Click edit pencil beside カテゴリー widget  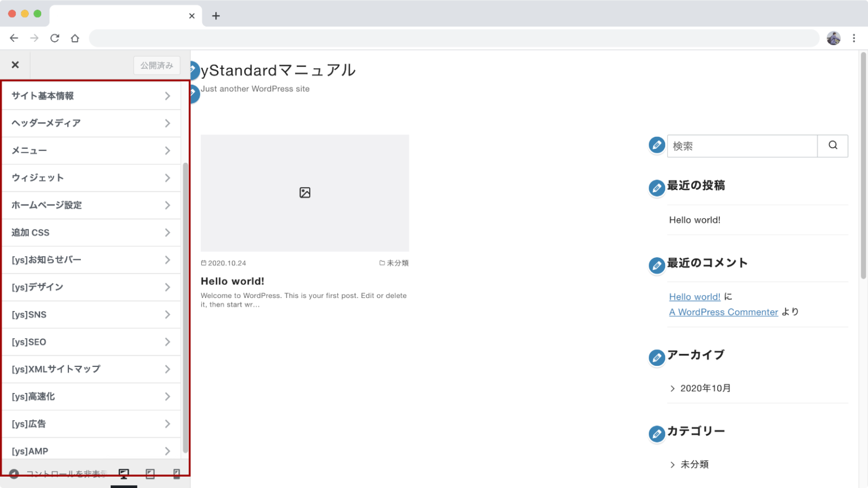click(x=657, y=434)
